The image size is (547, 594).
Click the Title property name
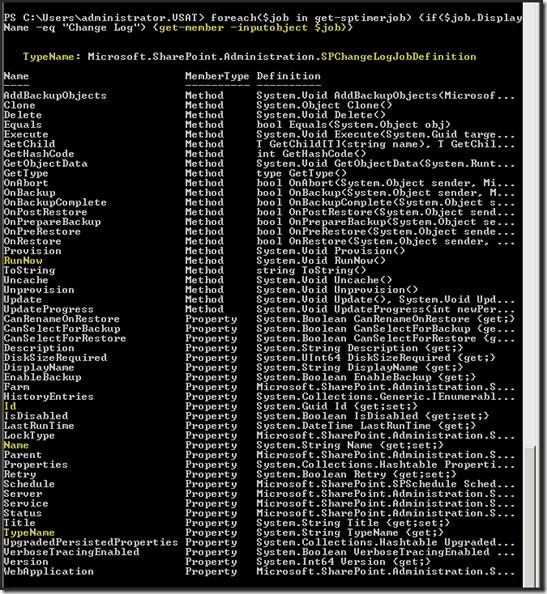point(19,523)
